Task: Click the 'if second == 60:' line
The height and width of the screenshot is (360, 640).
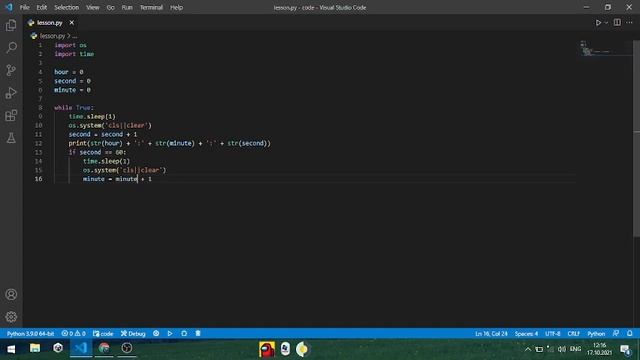Action: click(97, 152)
